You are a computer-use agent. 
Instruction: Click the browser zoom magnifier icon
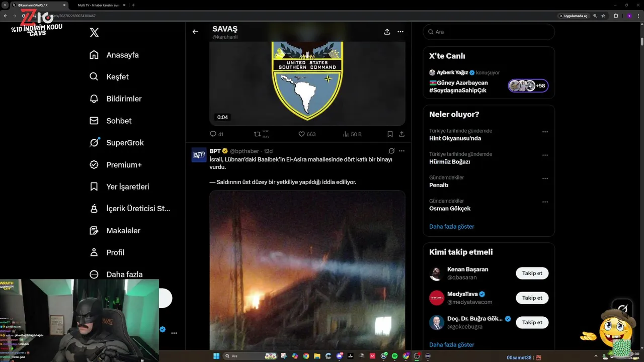coord(595,16)
